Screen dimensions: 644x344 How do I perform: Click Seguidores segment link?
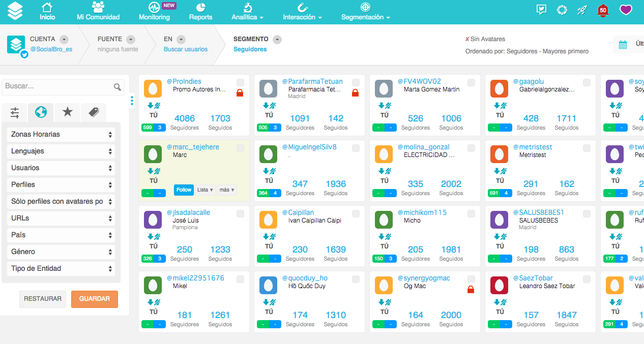250,49
